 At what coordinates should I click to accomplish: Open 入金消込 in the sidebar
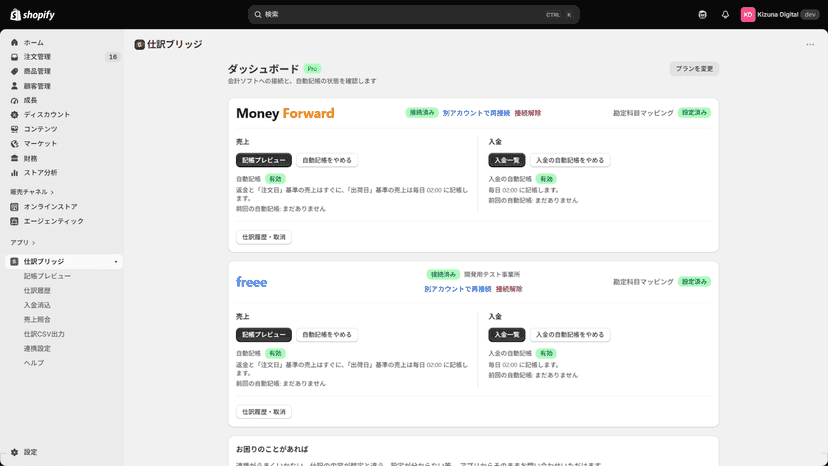(37, 305)
